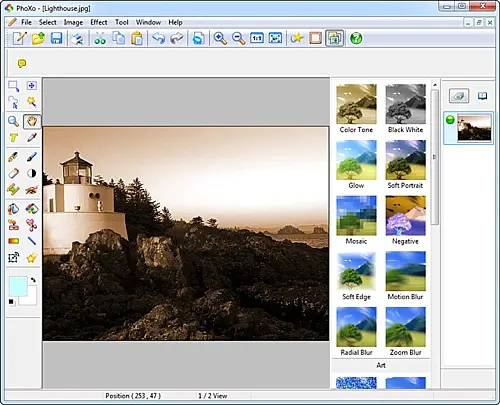Click the Undo arrow in toolbar

158,38
